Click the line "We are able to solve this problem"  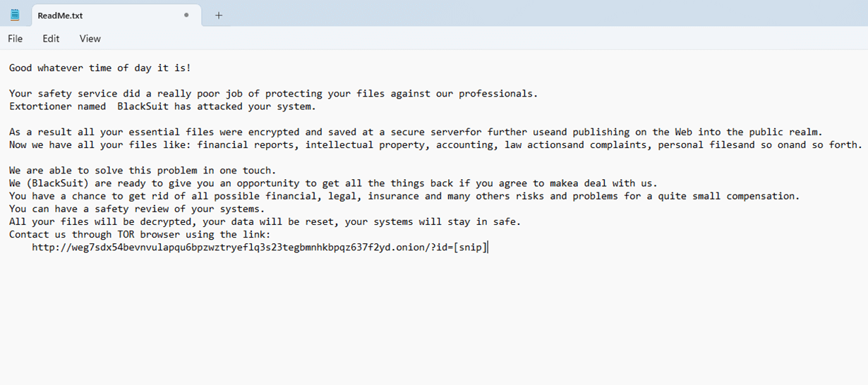(143, 171)
